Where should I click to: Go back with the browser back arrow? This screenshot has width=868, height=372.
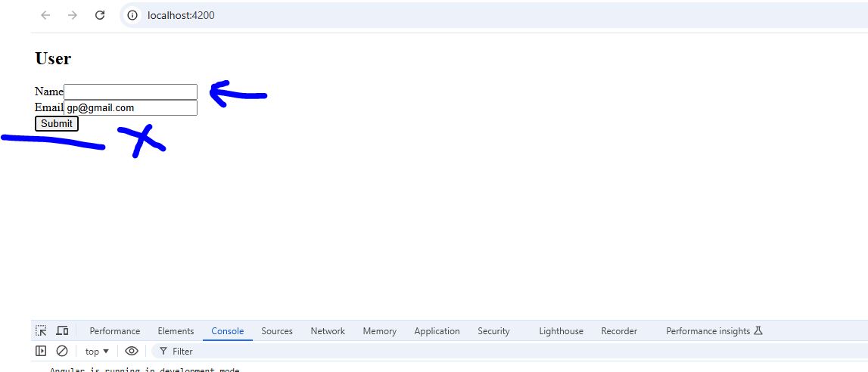click(45, 15)
